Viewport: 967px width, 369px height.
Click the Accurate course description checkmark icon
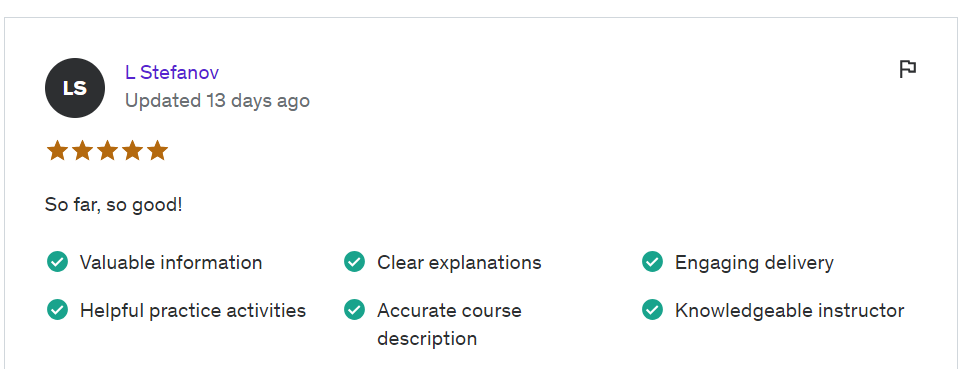click(x=355, y=309)
